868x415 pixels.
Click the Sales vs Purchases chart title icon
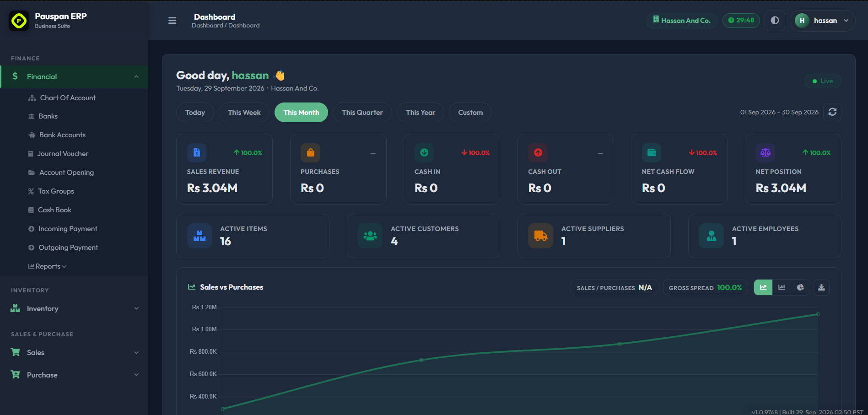[x=192, y=287]
